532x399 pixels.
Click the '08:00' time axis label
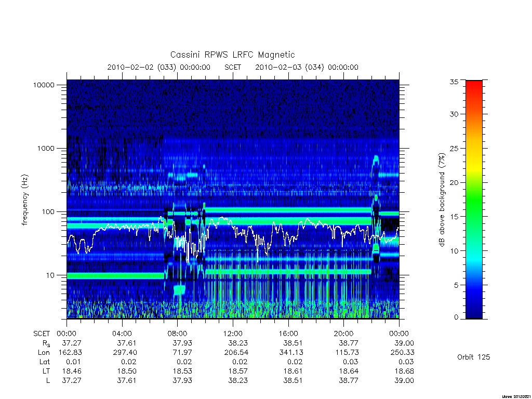pos(177,334)
